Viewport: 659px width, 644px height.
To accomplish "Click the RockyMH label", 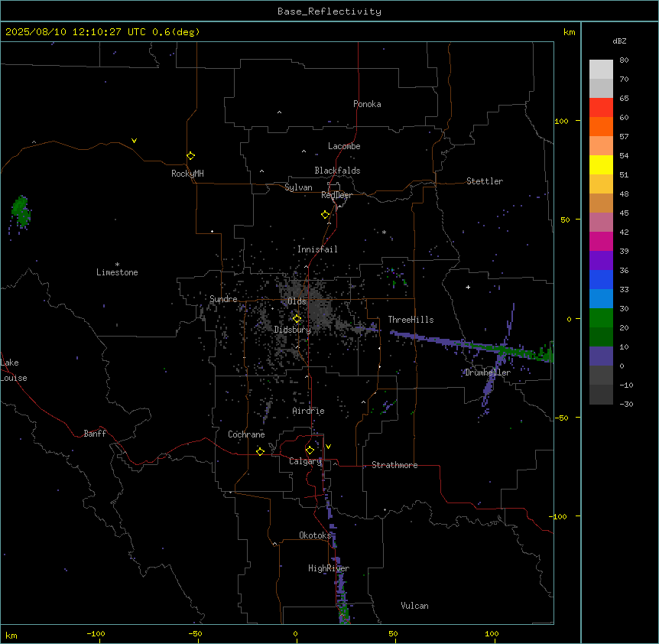I will click(x=187, y=174).
